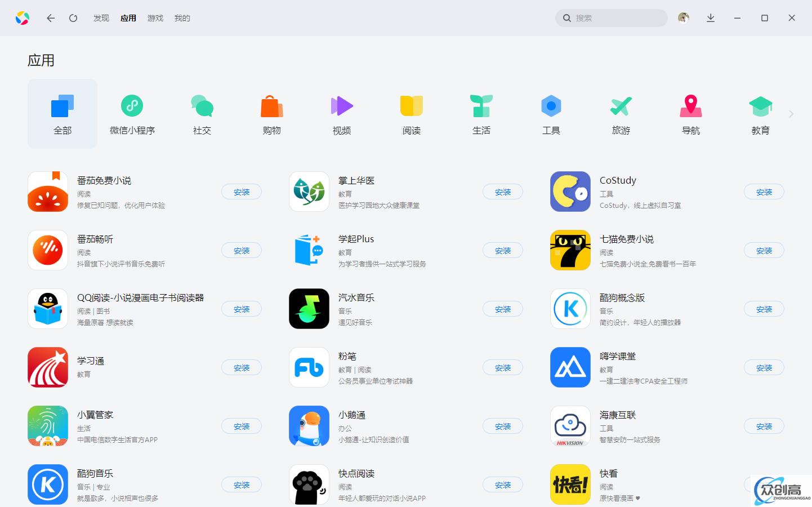Select the 生活 category
This screenshot has height=507, width=812.
[481, 114]
